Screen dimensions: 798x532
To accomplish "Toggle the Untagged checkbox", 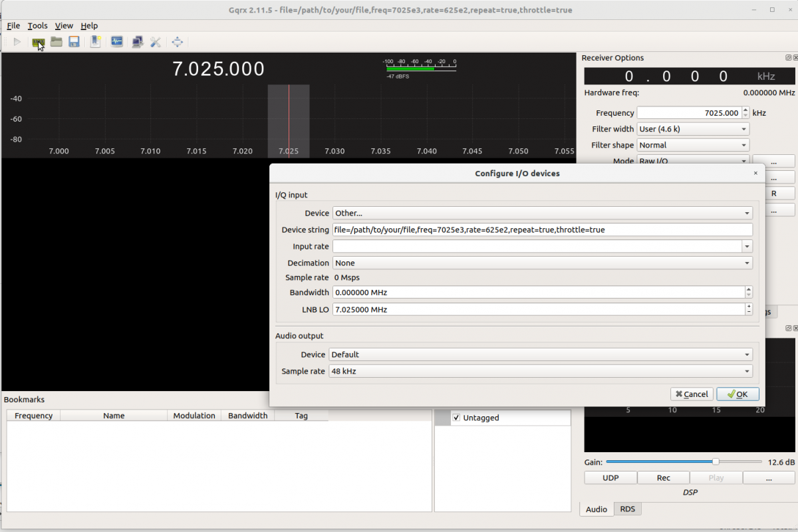I will tap(456, 418).
